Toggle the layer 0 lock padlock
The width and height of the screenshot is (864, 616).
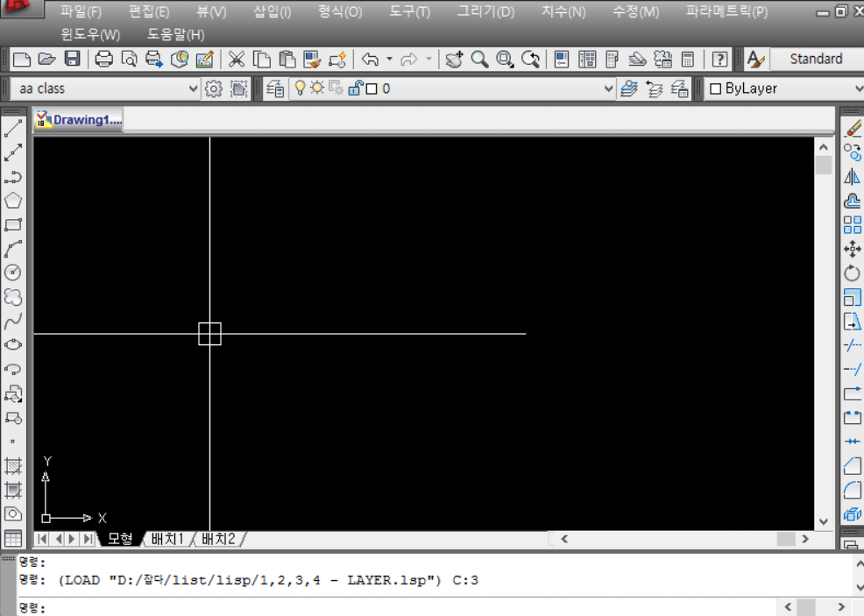(356, 89)
